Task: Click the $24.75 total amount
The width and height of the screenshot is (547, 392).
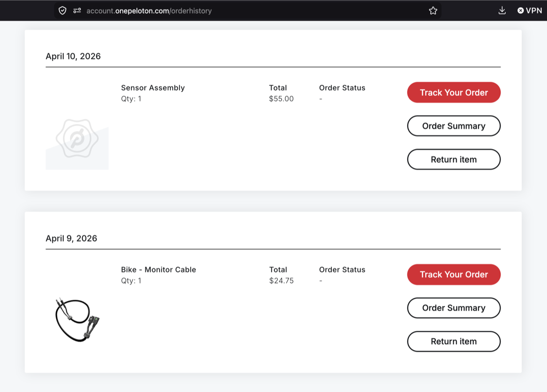Action: click(x=281, y=281)
